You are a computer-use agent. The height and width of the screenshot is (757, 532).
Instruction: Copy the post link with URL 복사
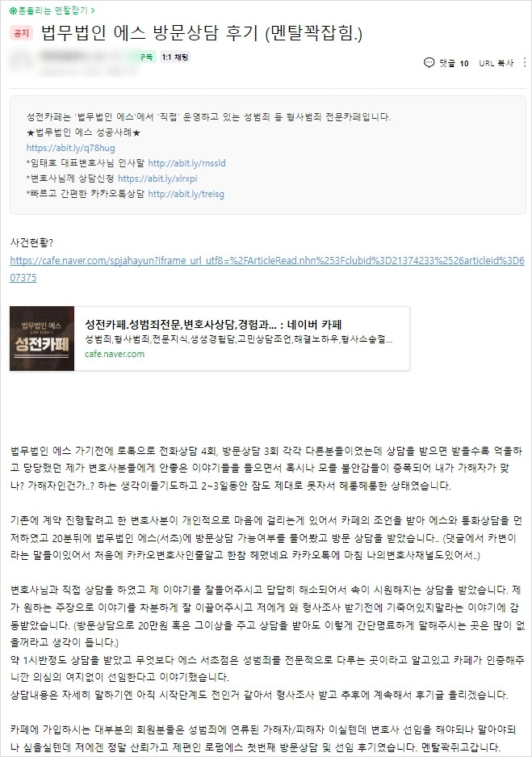click(x=496, y=63)
